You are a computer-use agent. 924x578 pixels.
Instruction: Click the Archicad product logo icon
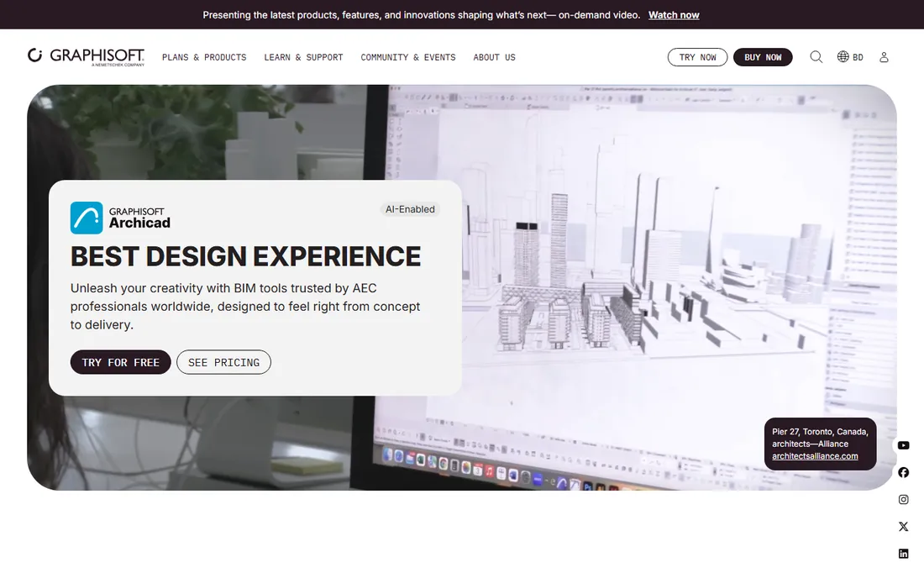(x=87, y=218)
